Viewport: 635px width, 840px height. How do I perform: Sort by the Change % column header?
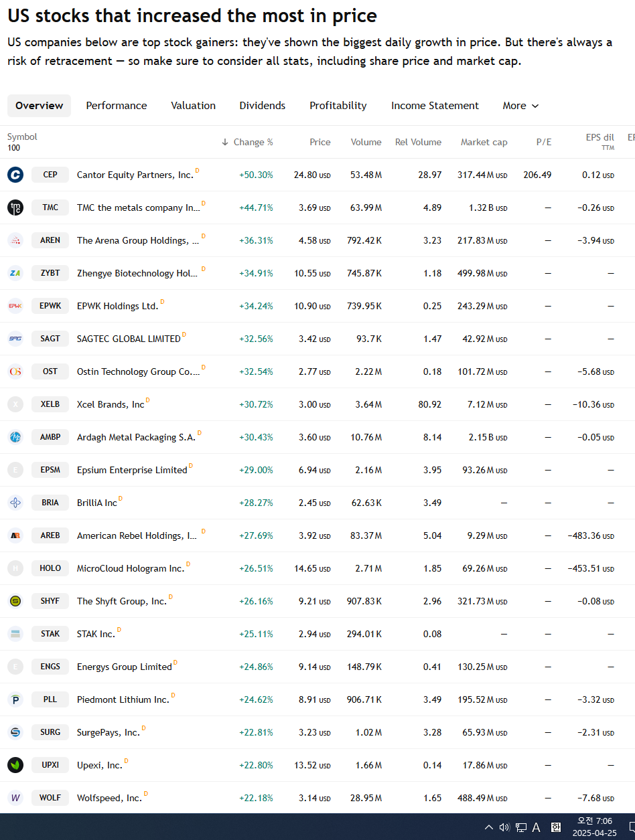point(247,142)
